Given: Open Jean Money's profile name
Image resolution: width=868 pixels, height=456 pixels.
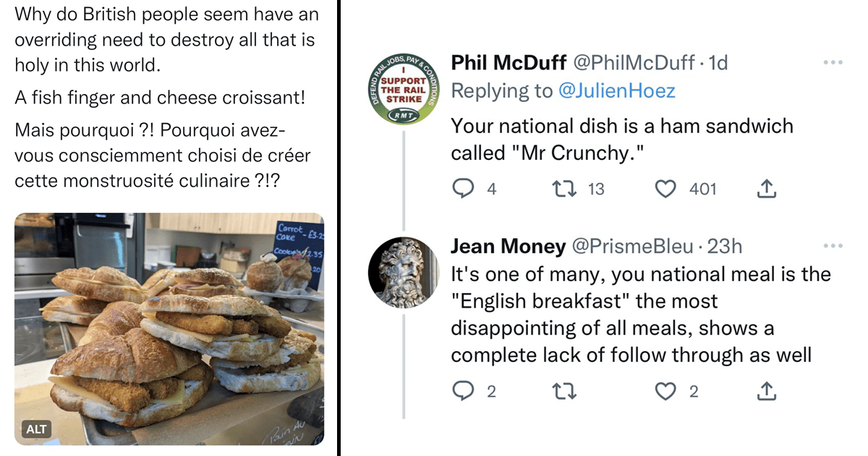Looking at the screenshot, I should [509, 247].
